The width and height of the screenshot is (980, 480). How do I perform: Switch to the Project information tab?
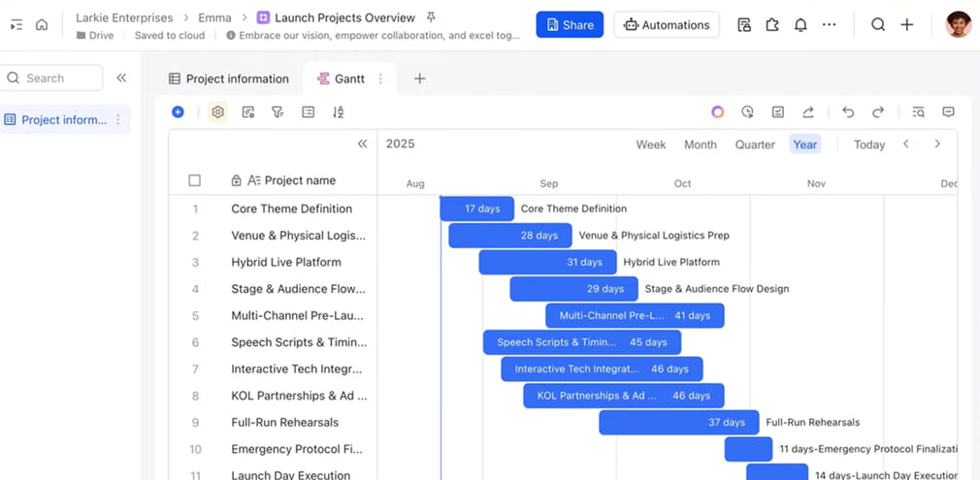(229, 79)
